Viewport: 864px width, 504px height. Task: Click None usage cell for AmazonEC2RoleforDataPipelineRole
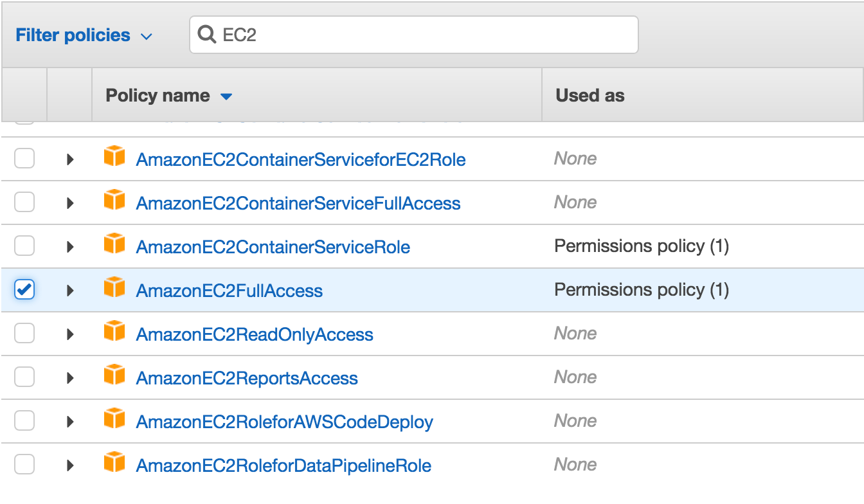575,465
